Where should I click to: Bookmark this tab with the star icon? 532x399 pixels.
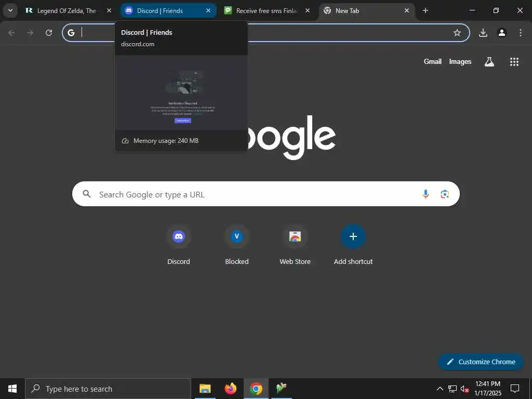click(x=457, y=33)
